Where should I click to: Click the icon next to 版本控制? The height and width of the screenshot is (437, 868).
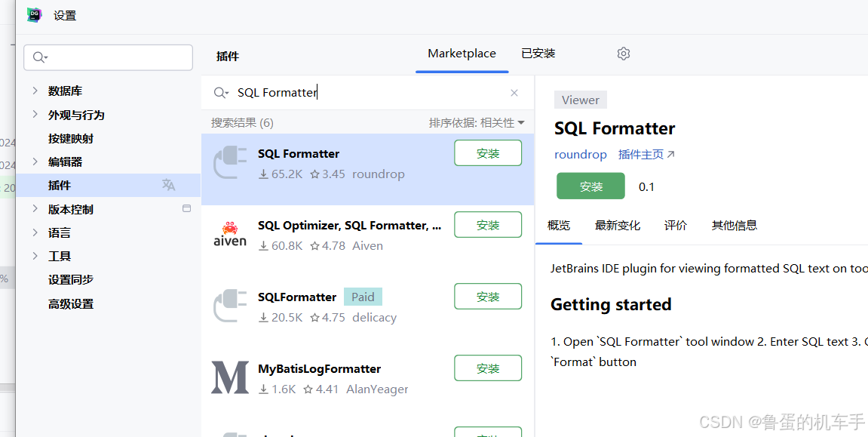pos(186,209)
